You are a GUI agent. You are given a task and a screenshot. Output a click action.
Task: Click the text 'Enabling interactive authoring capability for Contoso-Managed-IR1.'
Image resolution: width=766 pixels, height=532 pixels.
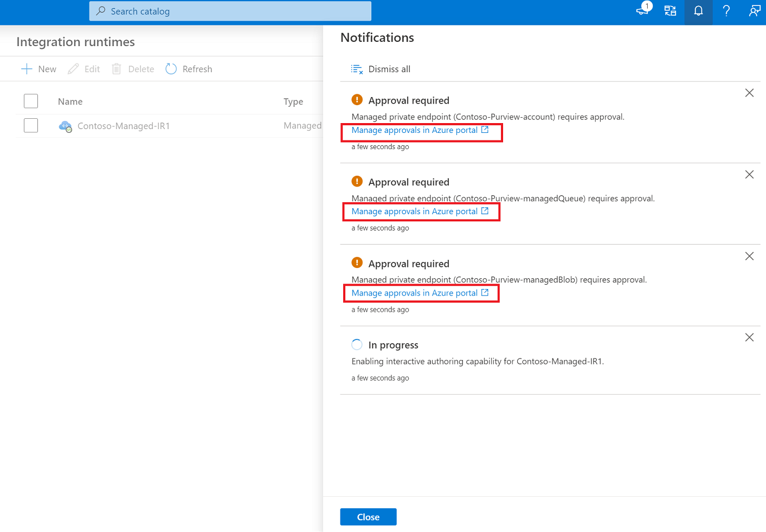tap(478, 361)
